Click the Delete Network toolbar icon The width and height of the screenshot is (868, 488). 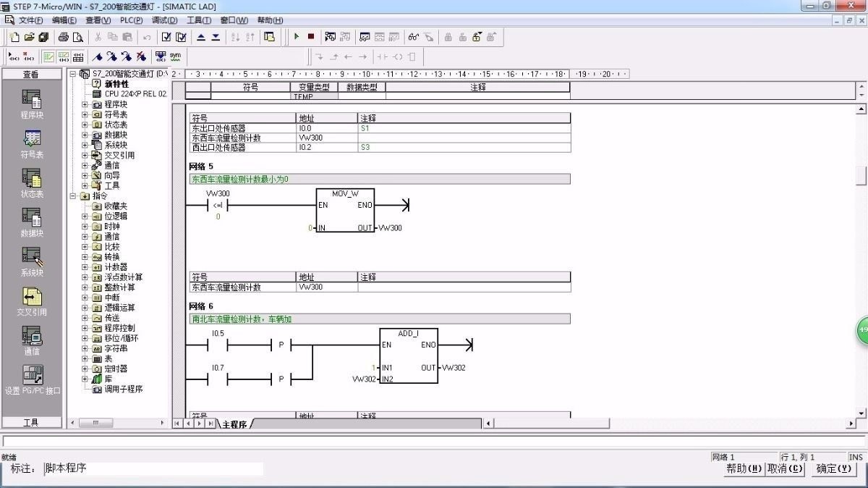[28, 56]
